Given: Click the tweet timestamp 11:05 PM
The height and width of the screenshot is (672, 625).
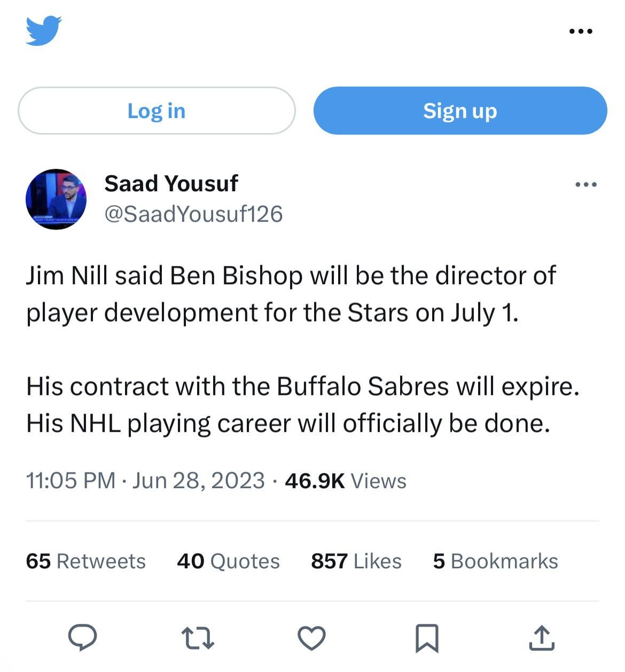Looking at the screenshot, I should point(71,480).
